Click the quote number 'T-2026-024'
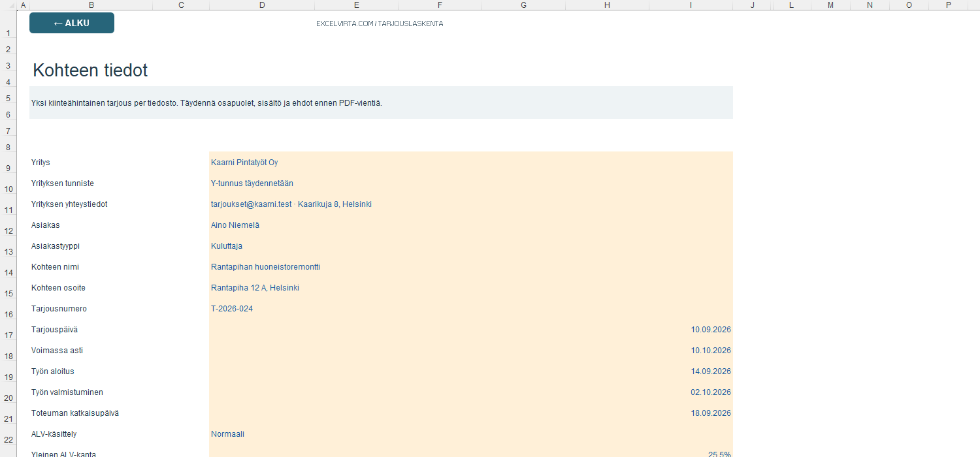This screenshot has width=980, height=457. 232,309
